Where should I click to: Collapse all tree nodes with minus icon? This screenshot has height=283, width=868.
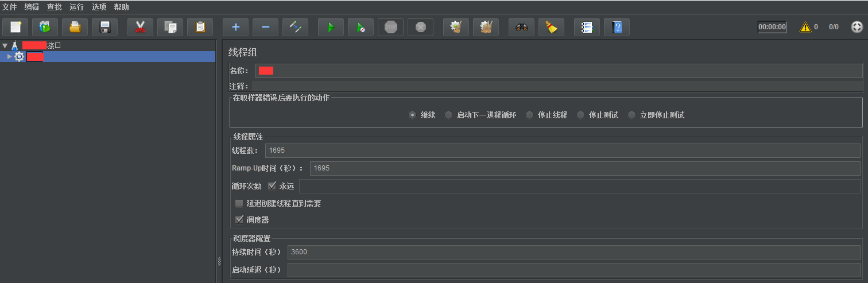[x=265, y=27]
